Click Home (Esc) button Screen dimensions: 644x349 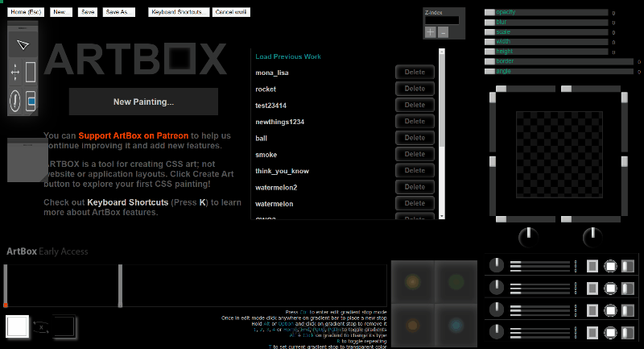(26, 12)
